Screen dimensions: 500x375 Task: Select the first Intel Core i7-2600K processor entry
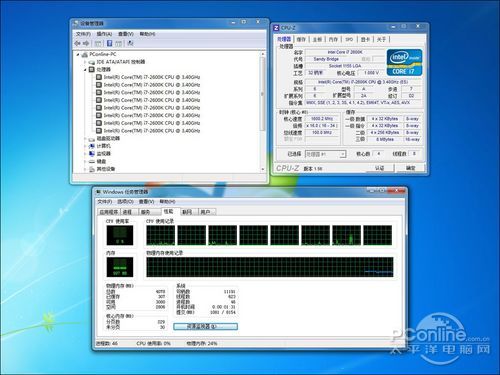(x=152, y=77)
